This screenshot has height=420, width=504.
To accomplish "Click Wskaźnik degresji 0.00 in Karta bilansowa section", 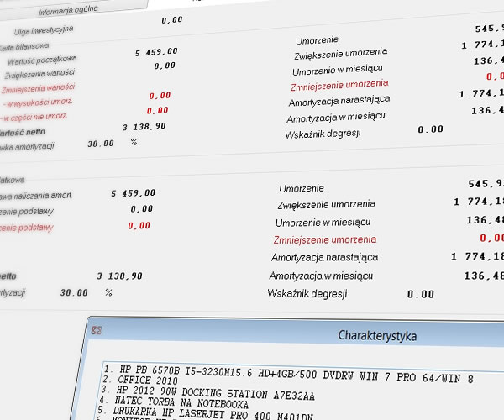I will 430,129.
